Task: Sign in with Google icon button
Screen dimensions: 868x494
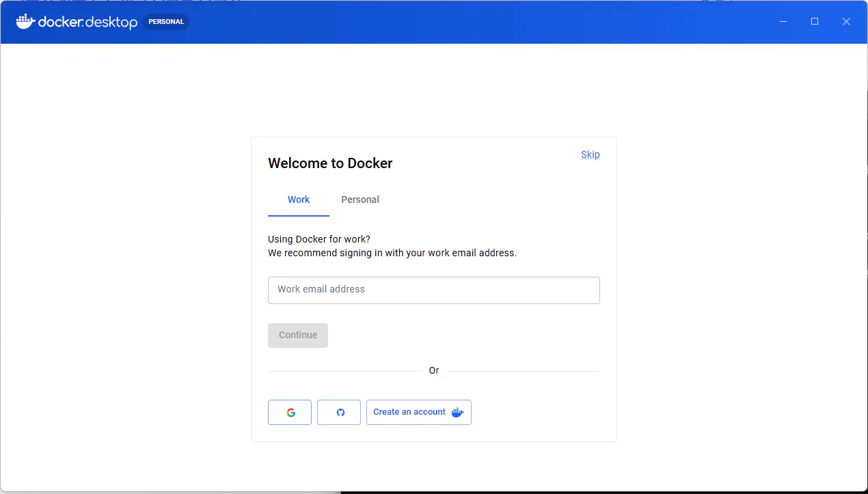Action: (x=290, y=412)
